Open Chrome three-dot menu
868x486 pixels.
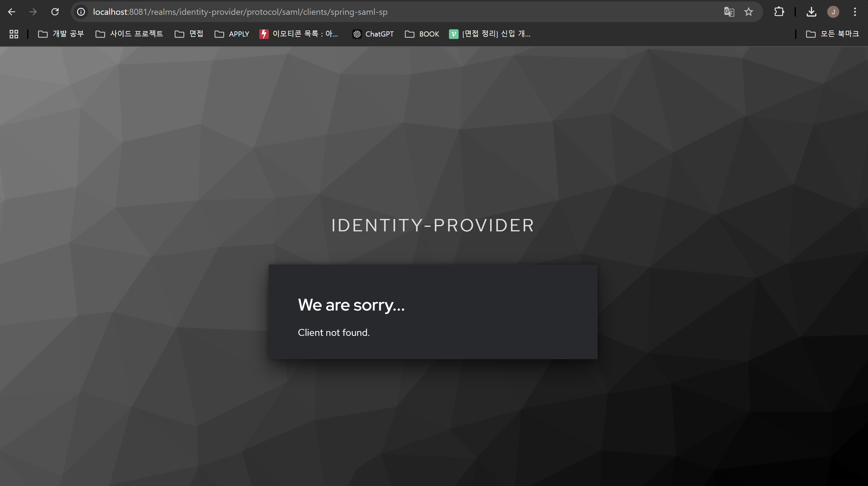(x=855, y=12)
